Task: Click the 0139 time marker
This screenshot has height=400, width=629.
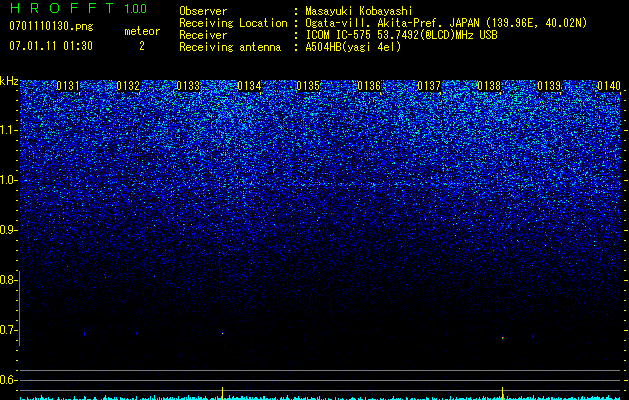Action: pyautogui.click(x=549, y=86)
